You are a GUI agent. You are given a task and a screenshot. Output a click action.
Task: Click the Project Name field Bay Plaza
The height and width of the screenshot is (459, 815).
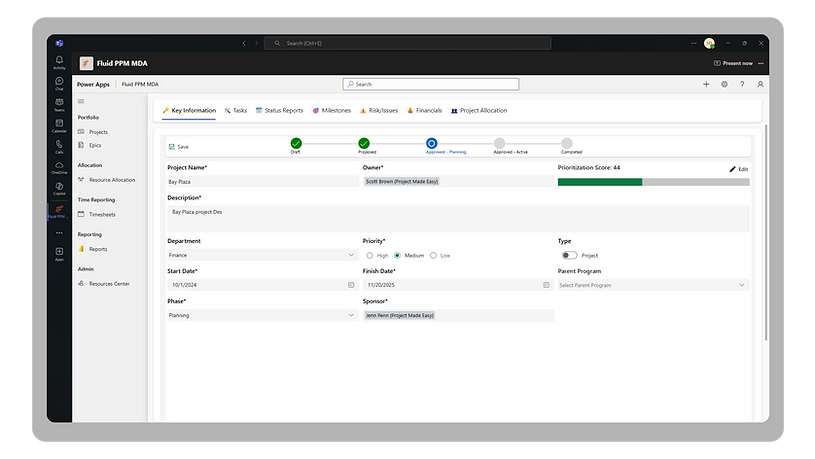pos(262,182)
